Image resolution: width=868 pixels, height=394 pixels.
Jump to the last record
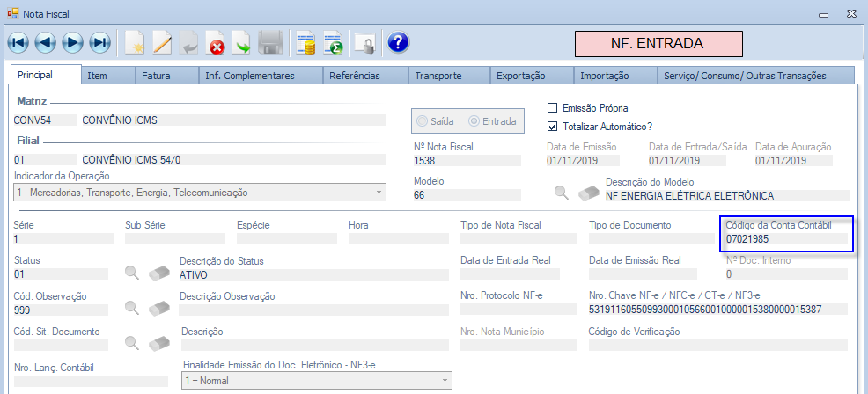pyautogui.click(x=100, y=42)
